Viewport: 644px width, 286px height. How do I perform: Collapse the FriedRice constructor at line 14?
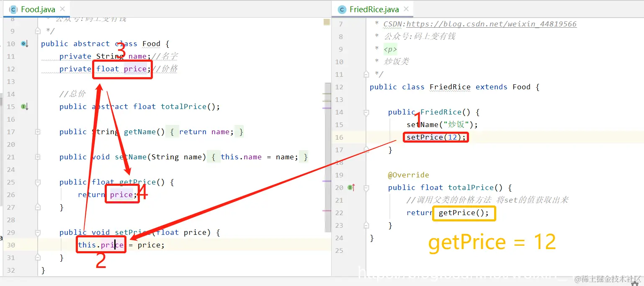(x=366, y=112)
